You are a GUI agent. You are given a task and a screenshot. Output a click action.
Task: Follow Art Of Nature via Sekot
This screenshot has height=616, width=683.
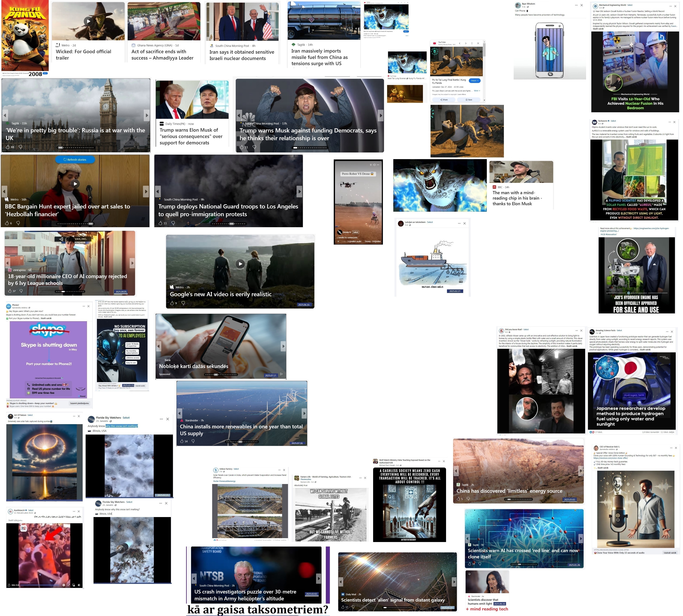pyautogui.click(x=30, y=415)
